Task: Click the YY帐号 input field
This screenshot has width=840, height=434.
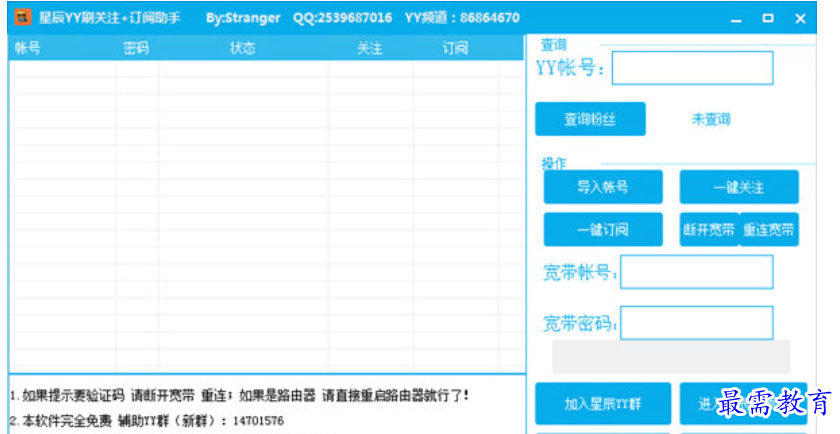Action: [x=693, y=68]
